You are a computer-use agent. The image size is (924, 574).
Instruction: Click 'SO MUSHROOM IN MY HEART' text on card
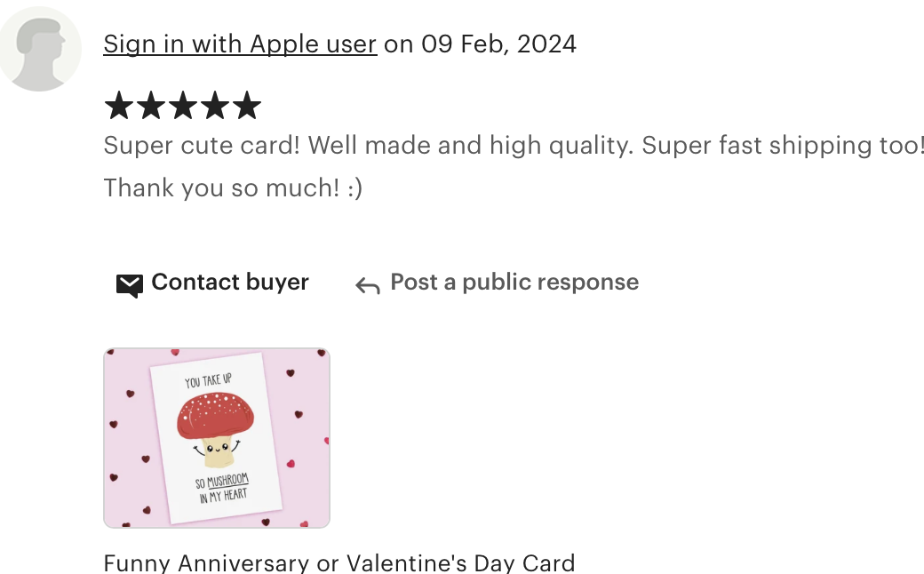[x=222, y=489]
